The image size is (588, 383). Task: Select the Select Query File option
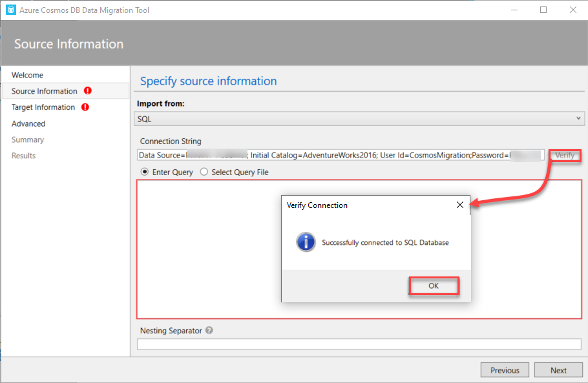tap(204, 172)
